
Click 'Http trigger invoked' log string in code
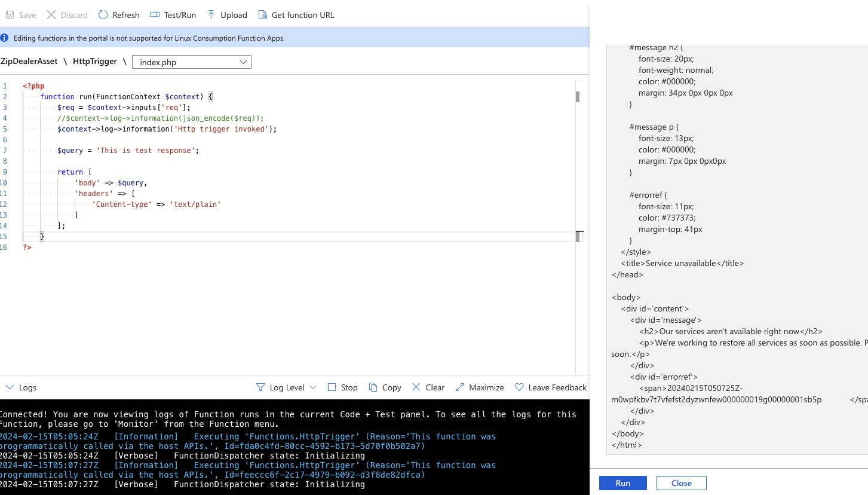[222, 129]
